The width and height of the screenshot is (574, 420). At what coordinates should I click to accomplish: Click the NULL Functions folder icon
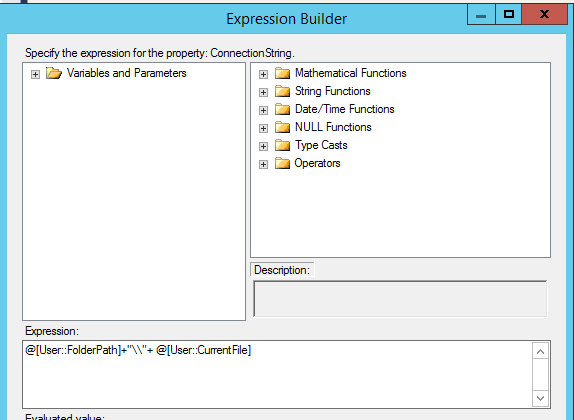click(282, 127)
